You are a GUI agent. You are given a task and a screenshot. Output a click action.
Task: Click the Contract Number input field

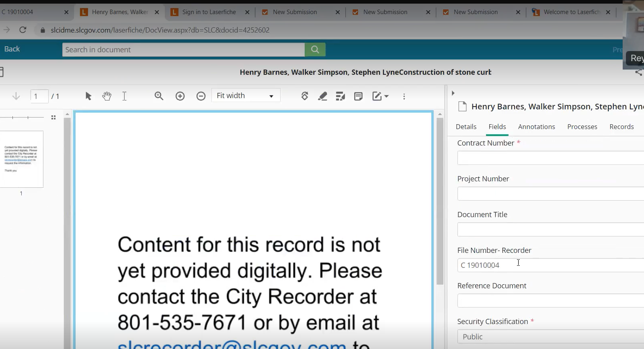point(550,158)
